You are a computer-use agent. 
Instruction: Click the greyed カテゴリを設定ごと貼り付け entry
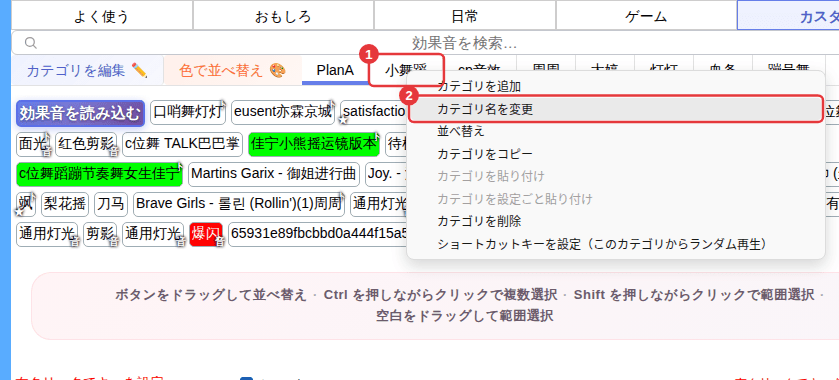pos(615,199)
